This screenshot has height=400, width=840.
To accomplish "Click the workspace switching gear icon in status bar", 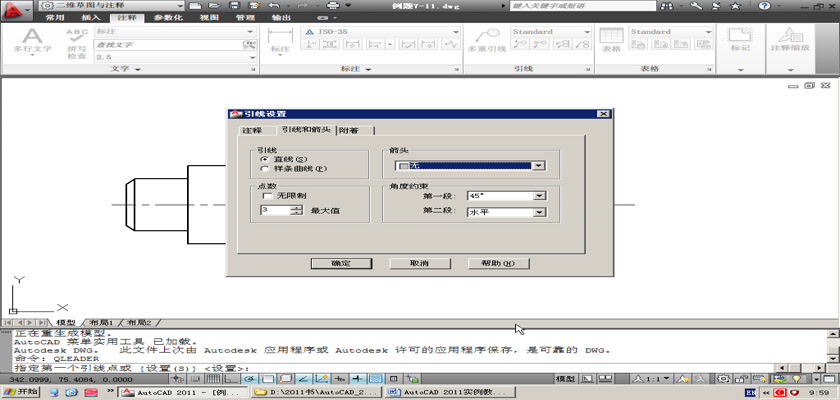I will tap(723, 379).
